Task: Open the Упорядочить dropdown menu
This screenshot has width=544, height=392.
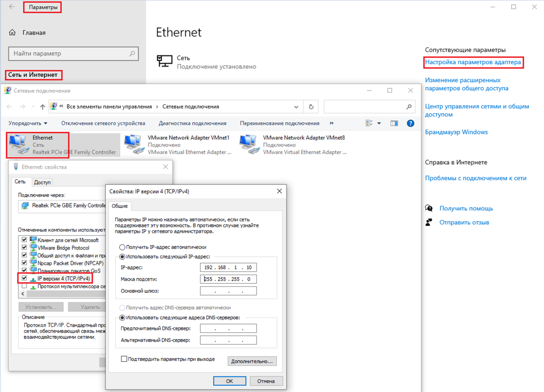Action: tap(28, 123)
